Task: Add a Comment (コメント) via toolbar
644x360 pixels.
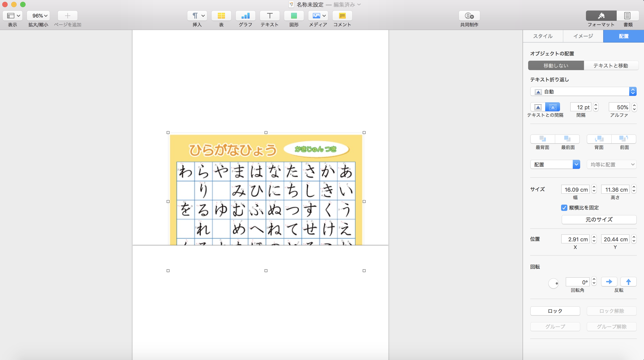Action: (x=342, y=16)
